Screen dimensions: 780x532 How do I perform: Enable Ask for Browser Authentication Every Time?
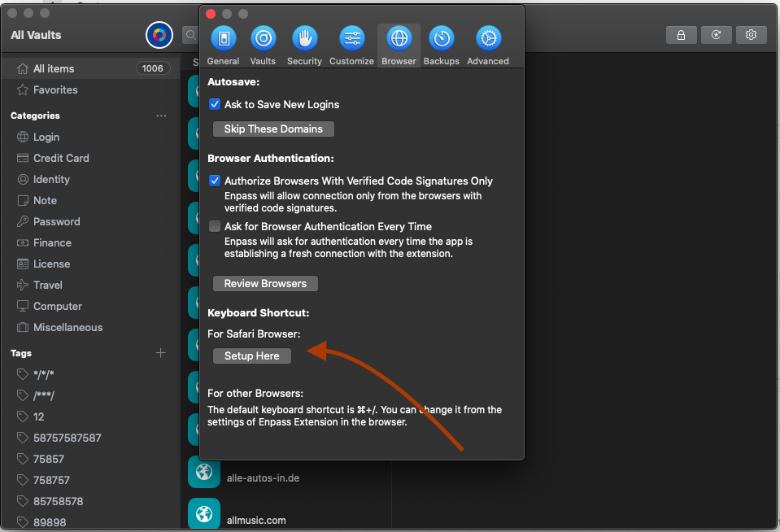(215, 226)
